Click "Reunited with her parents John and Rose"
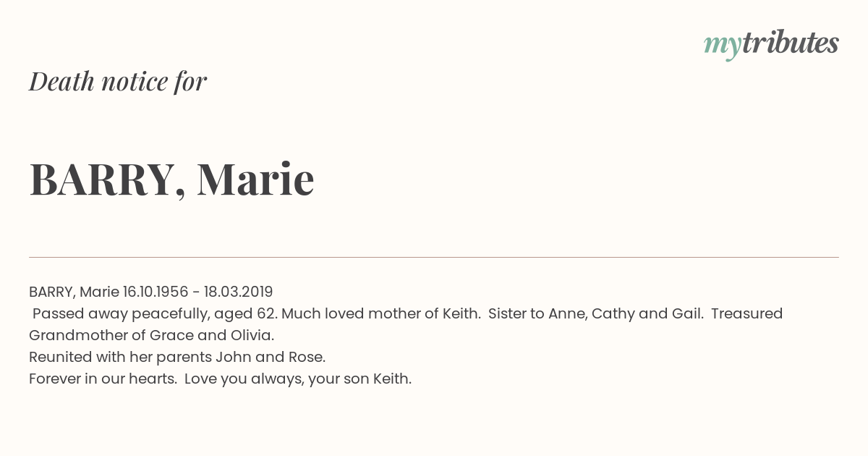 [x=177, y=357]
